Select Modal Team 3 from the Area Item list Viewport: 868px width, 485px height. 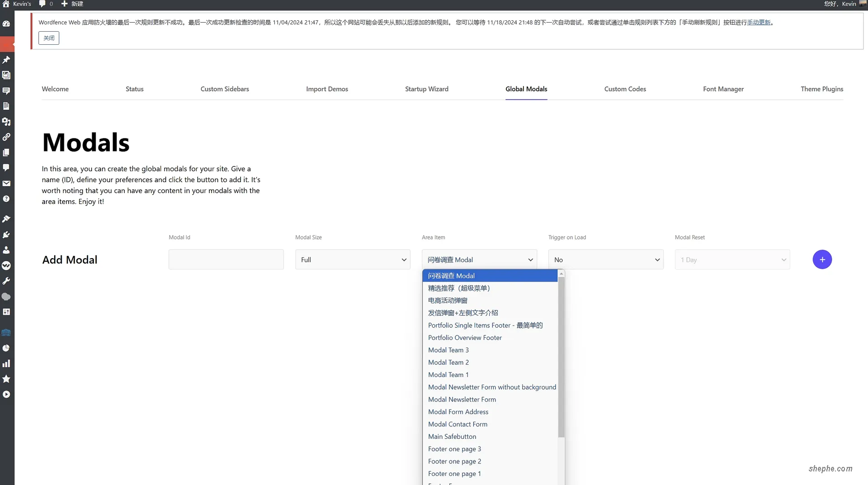pyautogui.click(x=448, y=350)
